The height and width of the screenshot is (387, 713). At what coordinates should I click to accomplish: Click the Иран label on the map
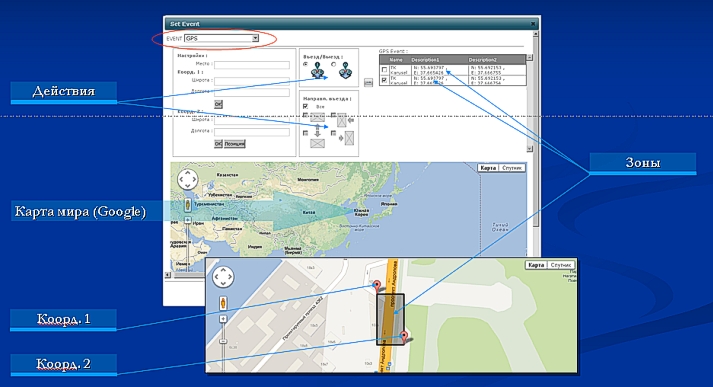[199, 224]
